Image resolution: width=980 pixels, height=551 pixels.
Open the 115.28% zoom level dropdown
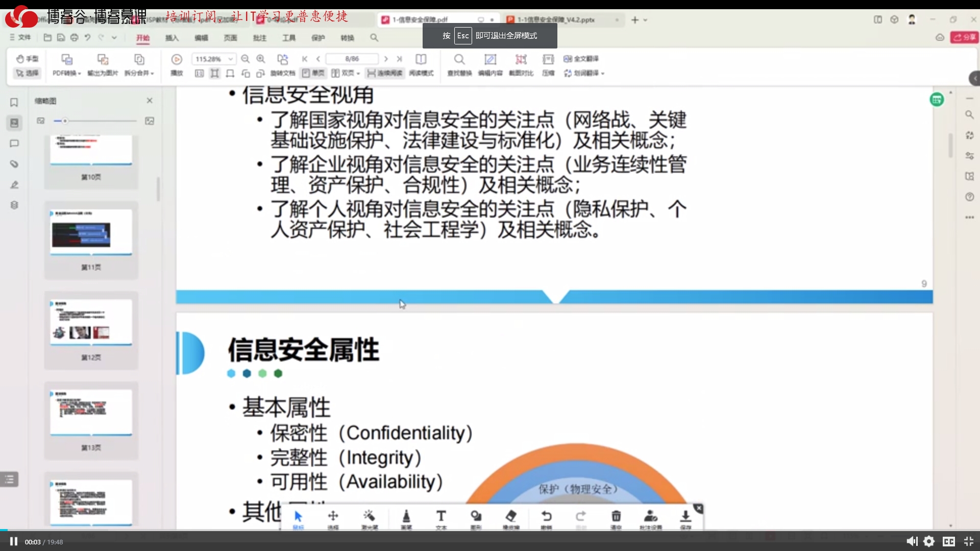[x=214, y=59]
